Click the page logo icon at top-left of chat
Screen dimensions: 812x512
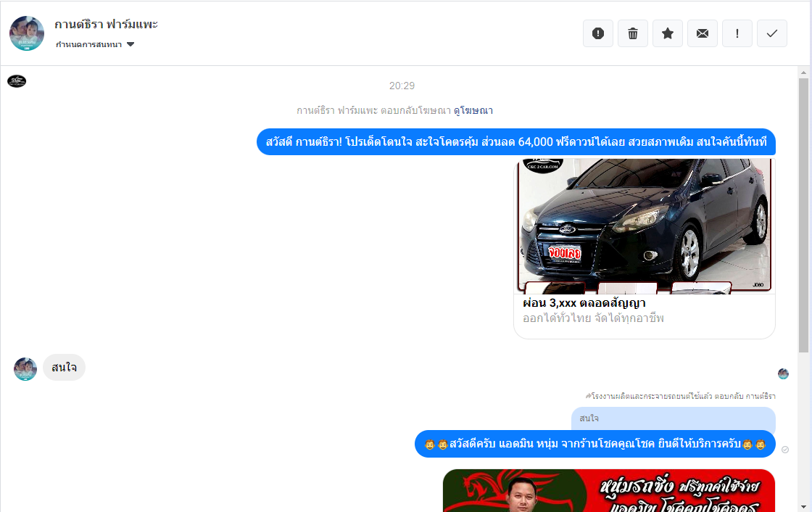pyautogui.click(x=17, y=81)
